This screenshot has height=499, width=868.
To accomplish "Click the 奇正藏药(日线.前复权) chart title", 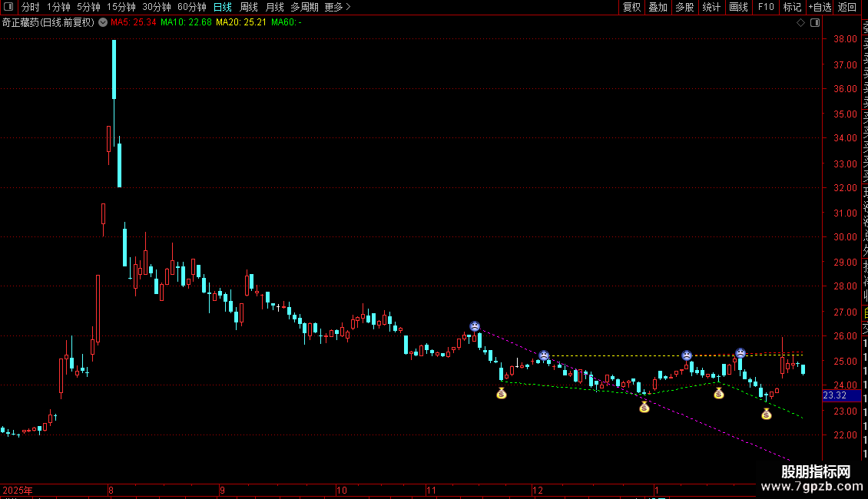I will [x=48, y=22].
